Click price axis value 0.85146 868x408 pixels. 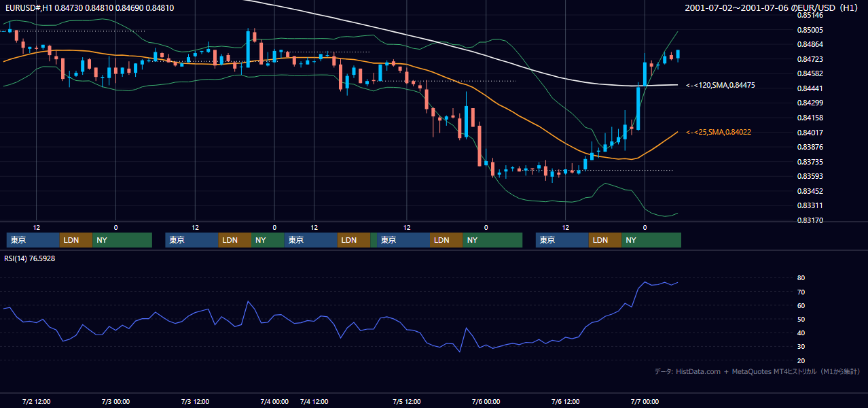point(810,15)
